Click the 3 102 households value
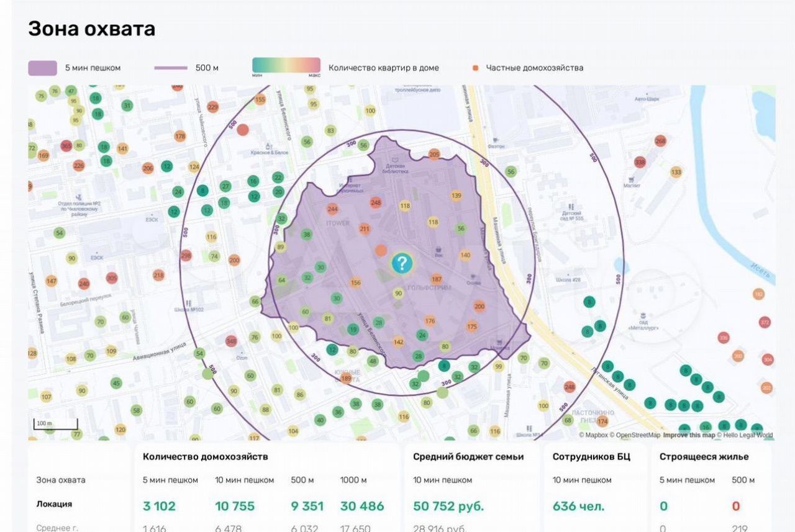Viewport: 795px width, 532px height. [x=160, y=506]
